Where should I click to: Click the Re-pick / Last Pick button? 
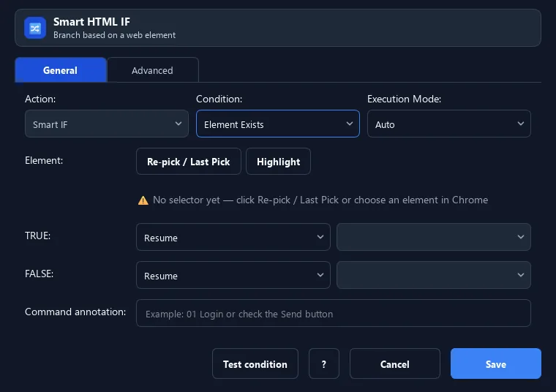[x=189, y=162]
